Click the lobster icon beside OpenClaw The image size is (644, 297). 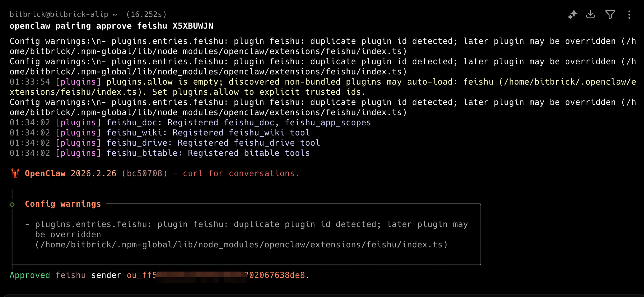click(x=15, y=173)
